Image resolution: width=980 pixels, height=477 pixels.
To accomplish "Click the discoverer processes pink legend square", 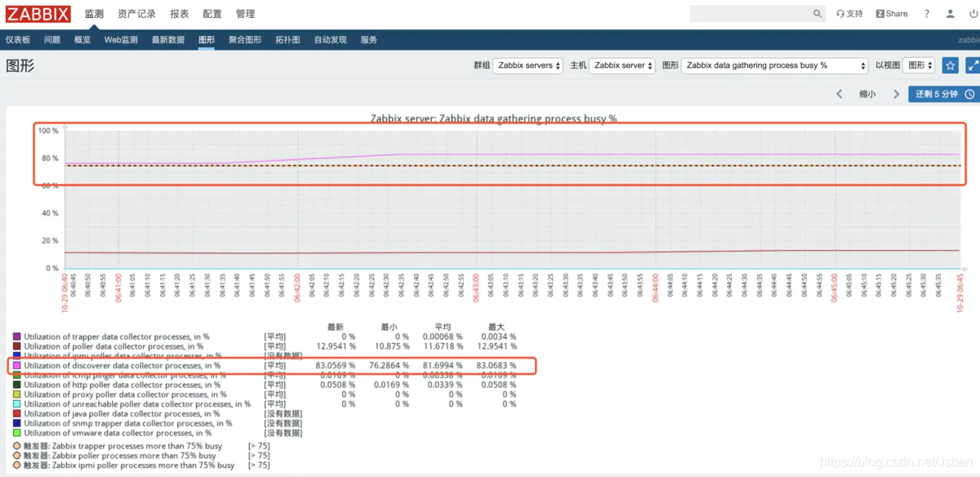I will (17, 366).
